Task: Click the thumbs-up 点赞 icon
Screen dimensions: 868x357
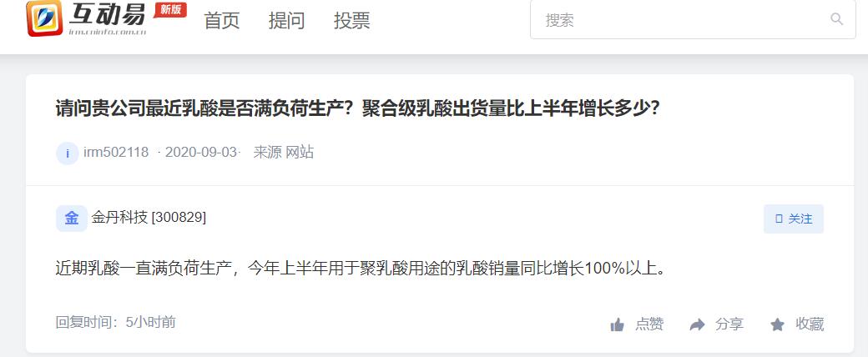Action: click(618, 325)
